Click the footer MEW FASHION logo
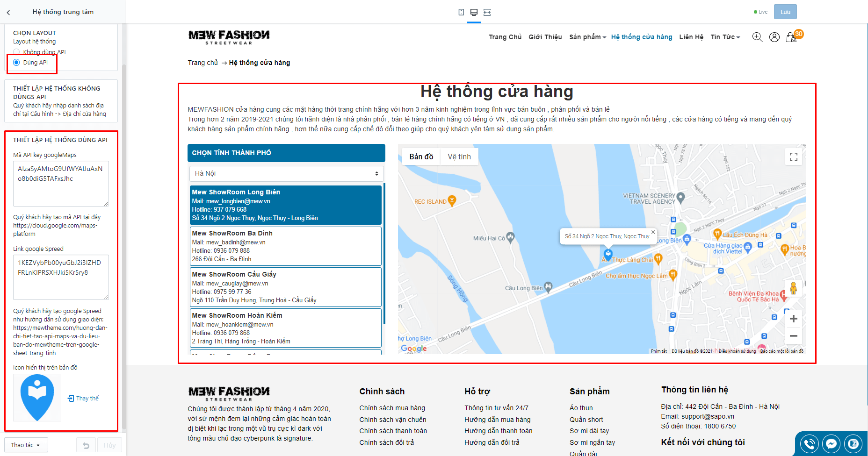Image resolution: width=868 pixels, height=456 pixels. click(229, 393)
